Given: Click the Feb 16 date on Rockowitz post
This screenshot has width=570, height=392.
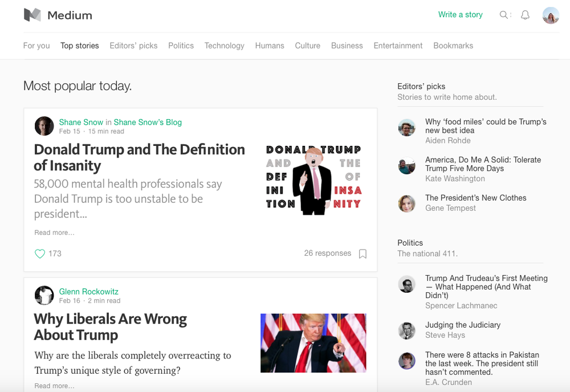Looking at the screenshot, I should 70,301.
